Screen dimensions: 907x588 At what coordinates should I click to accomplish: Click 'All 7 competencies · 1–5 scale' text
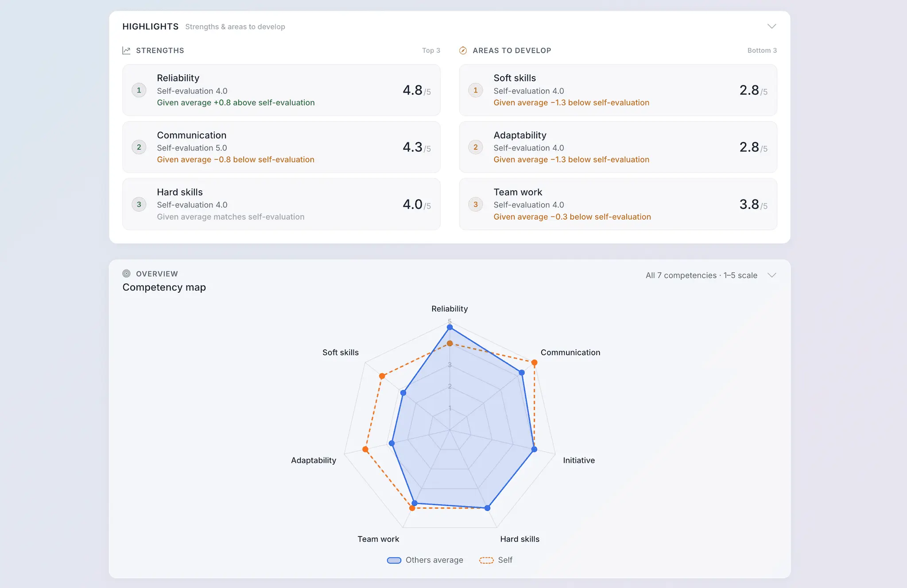click(701, 275)
